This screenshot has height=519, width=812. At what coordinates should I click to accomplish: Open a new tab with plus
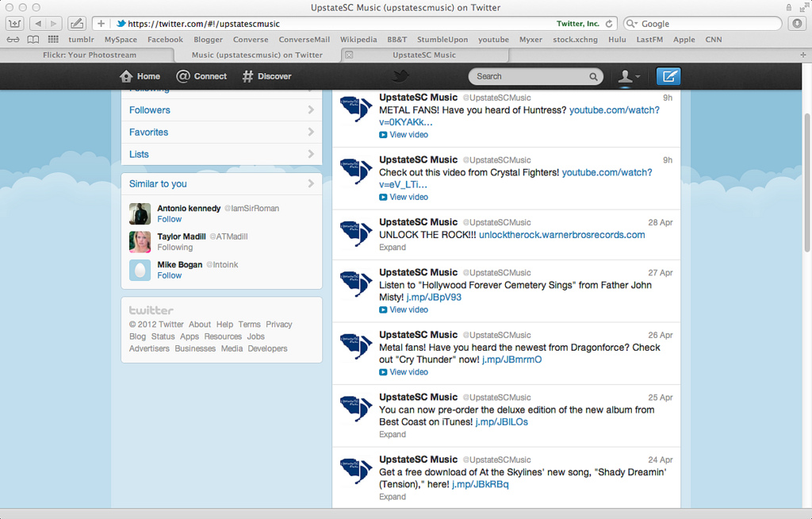(802, 55)
